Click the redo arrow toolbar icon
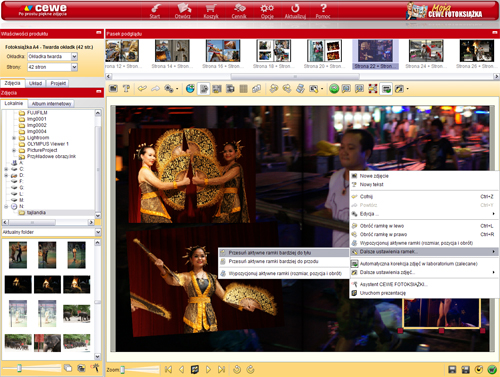500x377 pixels. tap(155, 89)
